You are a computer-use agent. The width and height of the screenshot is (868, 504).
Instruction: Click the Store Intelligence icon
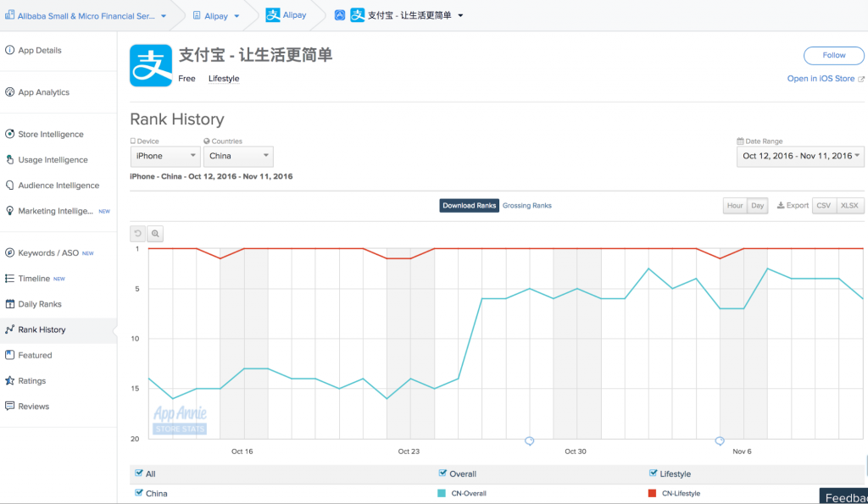tap(9, 134)
